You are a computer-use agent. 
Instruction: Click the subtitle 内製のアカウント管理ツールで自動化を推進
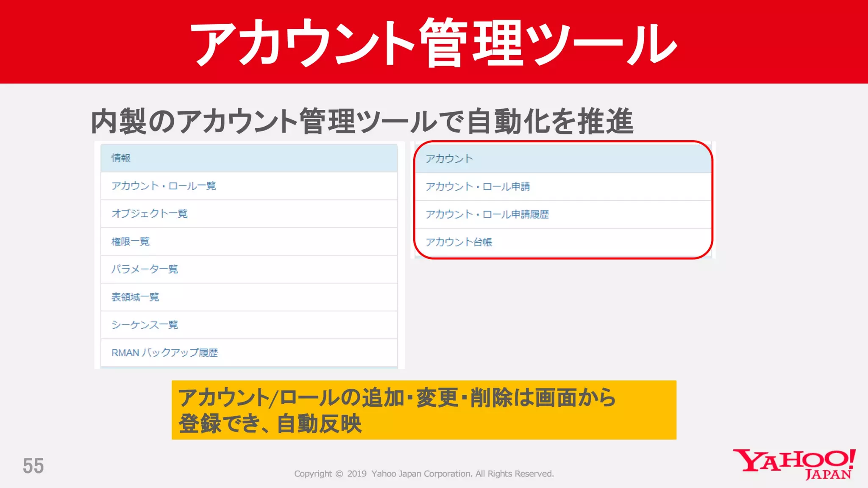click(x=362, y=121)
